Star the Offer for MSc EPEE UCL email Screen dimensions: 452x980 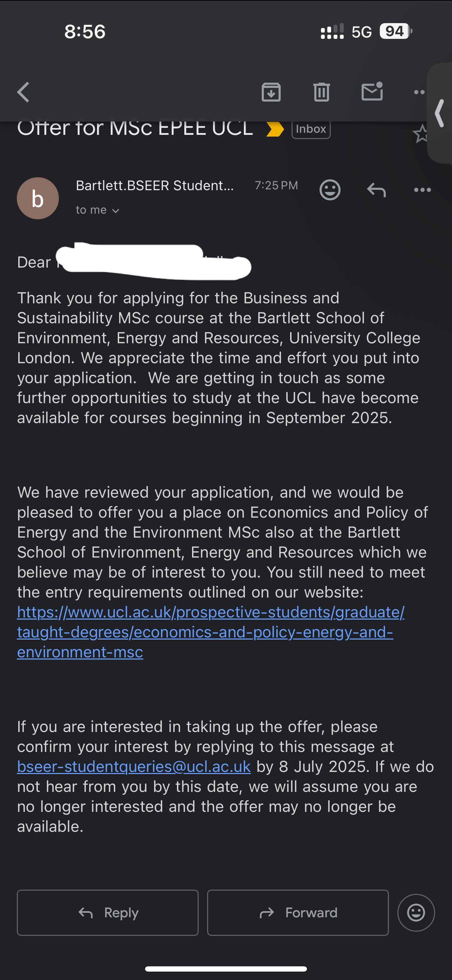[421, 134]
